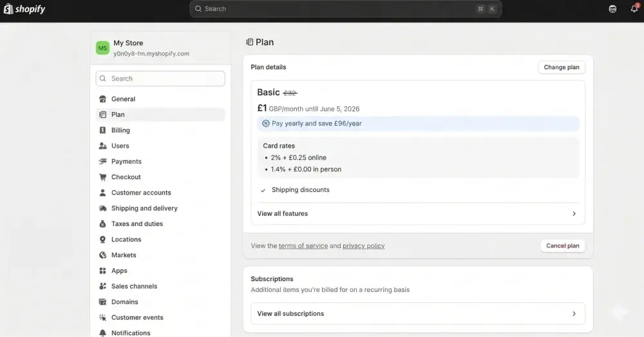Focus the top global Search field
Image resolution: width=644 pixels, height=337 pixels.
click(345, 8)
